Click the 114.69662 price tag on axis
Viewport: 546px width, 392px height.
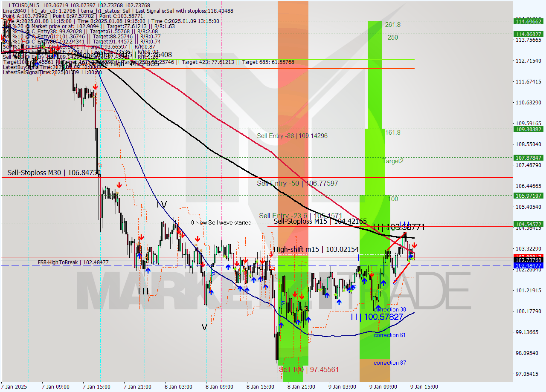(529, 21)
